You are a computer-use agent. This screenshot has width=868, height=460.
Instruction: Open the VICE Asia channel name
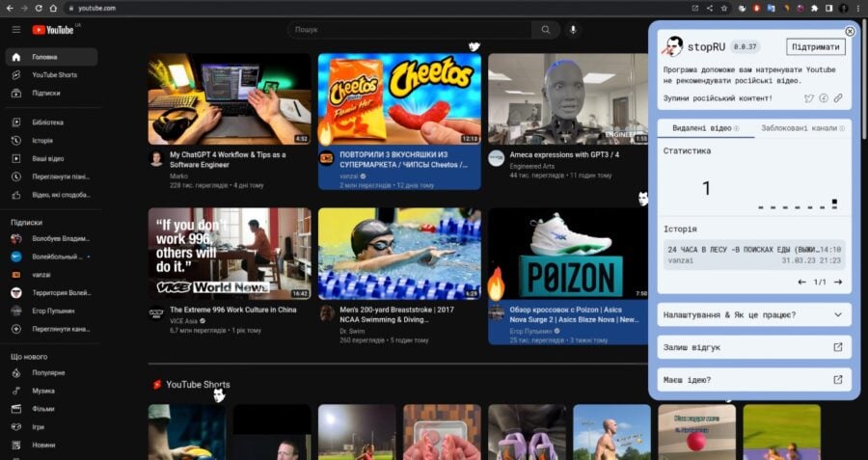pyautogui.click(x=184, y=321)
